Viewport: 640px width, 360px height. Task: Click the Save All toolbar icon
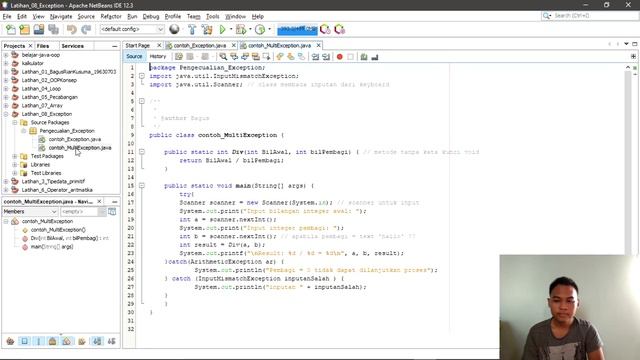(53, 29)
